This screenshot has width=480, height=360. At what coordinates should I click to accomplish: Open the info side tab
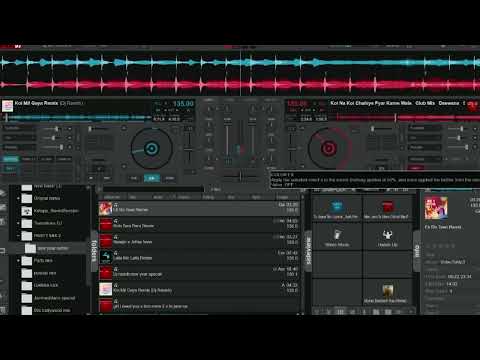coord(417,251)
